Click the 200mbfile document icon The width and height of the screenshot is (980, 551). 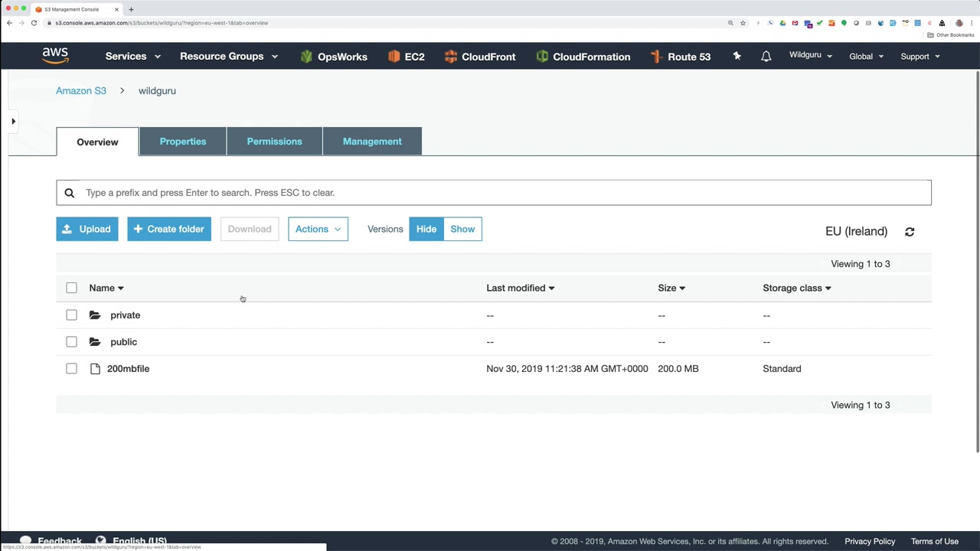(95, 369)
